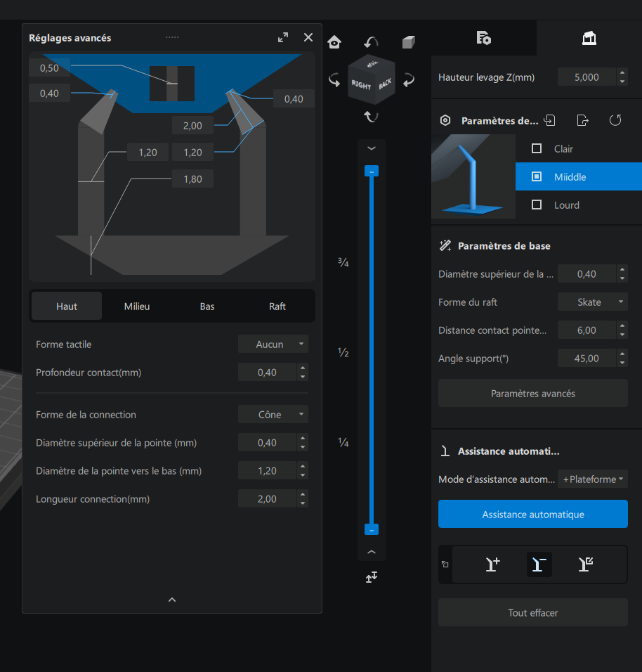Reset support parameters with the refresh icon
The height and width of the screenshot is (672, 642).
pyautogui.click(x=615, y=120)
